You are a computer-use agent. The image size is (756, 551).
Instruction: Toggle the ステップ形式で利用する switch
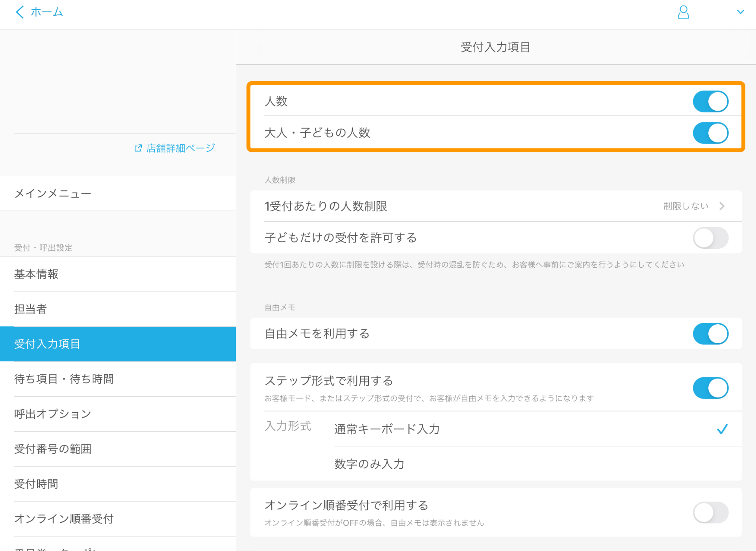[710, 388]
